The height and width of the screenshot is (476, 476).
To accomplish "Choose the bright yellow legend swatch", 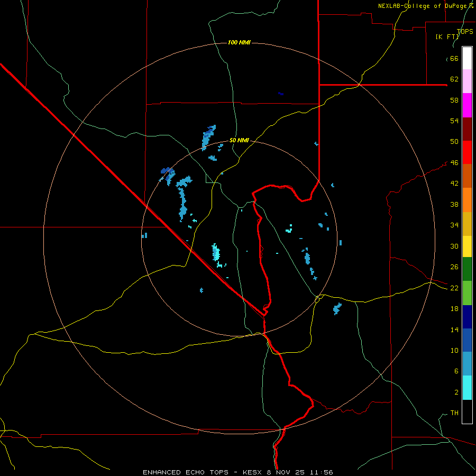I will 467,246.
